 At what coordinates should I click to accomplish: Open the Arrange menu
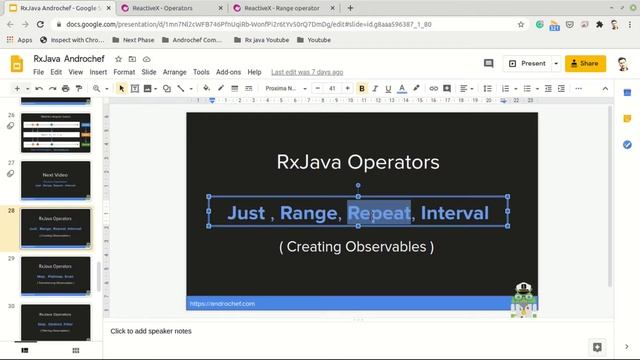click(174, 72)
